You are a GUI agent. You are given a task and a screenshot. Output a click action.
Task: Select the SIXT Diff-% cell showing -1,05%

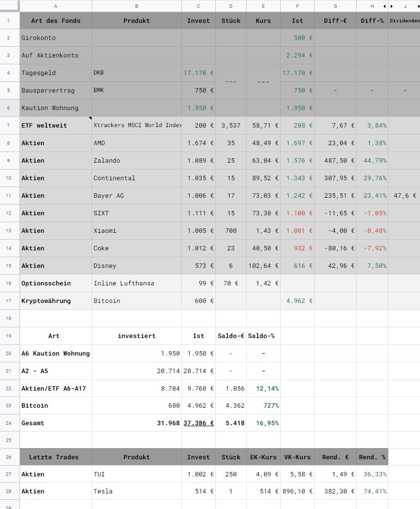pos(372,213)
